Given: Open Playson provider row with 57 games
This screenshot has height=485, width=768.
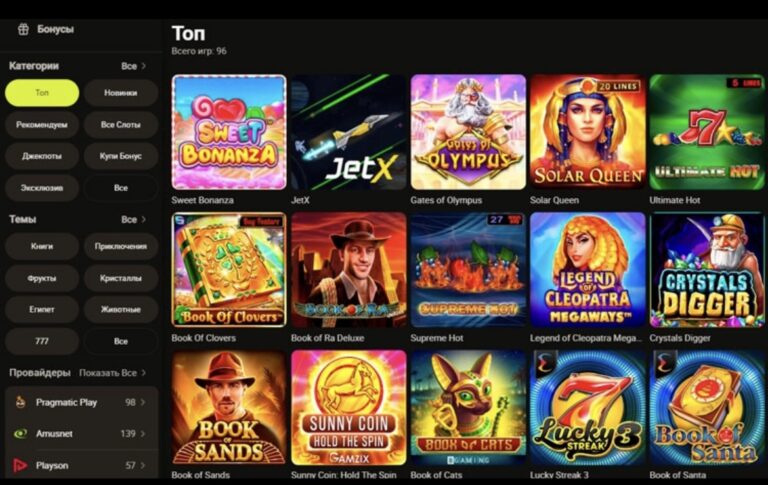Looking at the screenshot, I should pyautogui.click(x=81, y=465).
